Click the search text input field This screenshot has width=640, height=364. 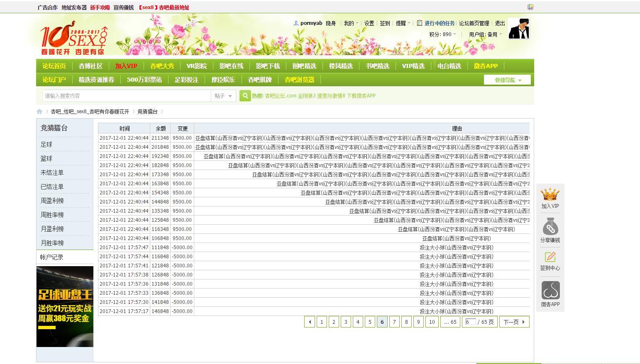[127, 96]
